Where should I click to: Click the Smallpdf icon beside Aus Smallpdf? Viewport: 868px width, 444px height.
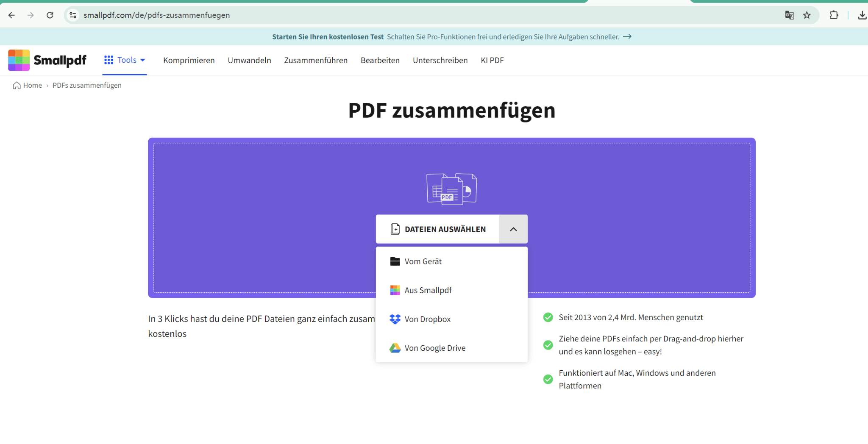395,290
